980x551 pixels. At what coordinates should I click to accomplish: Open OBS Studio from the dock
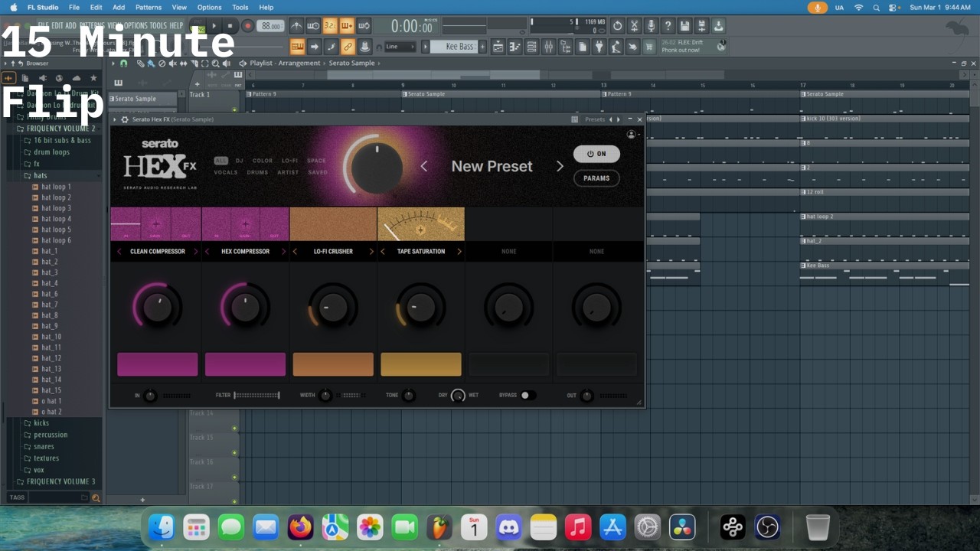[x=767, y=527]
